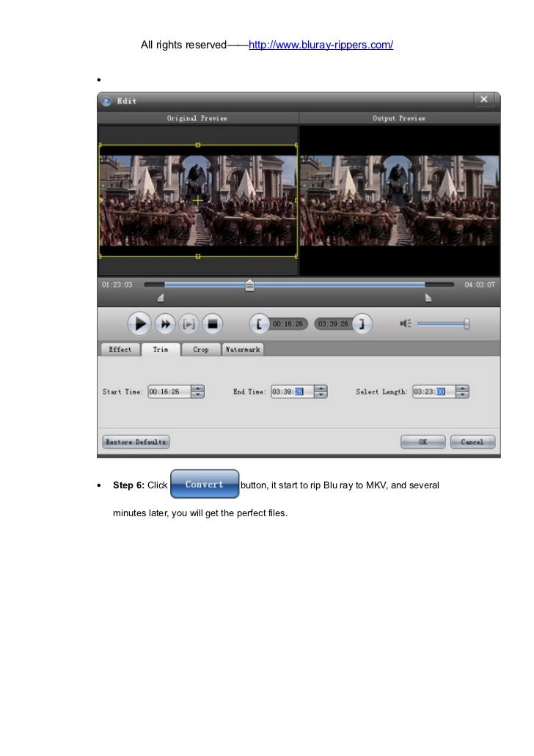Decrease Select Length with down arrow

[x=462, y=395]
